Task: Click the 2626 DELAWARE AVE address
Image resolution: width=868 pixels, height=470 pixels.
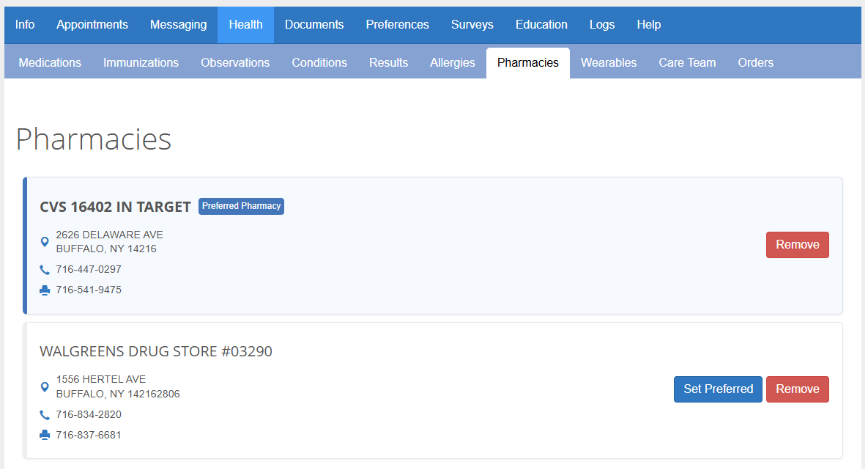Action: tap(110, 235)
